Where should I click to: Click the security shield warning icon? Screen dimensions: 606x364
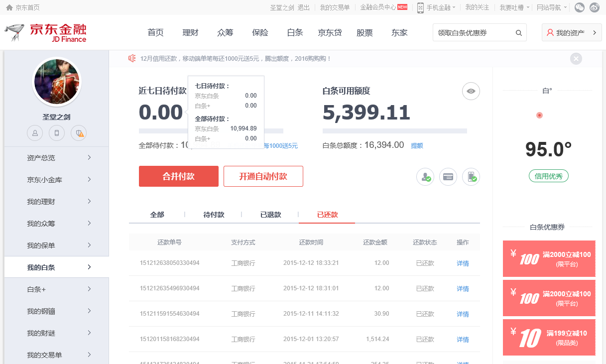click(x=79, y=133)
